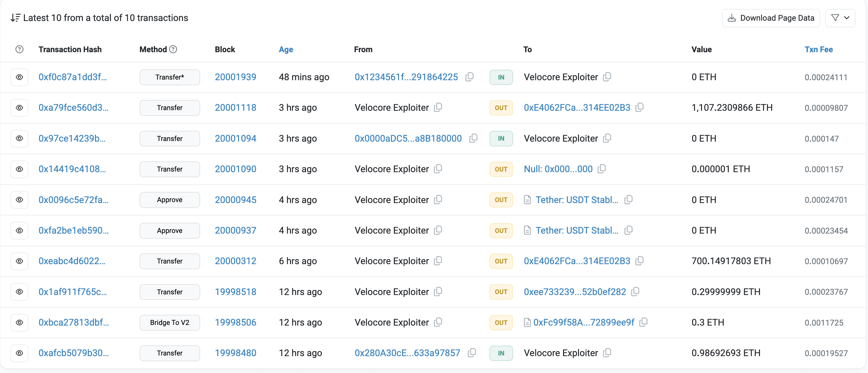Copy the 0x280A30cE...633a97857 address
This screenshot has height=373, width=868.
pyautogui.click(x=472, y=352)
